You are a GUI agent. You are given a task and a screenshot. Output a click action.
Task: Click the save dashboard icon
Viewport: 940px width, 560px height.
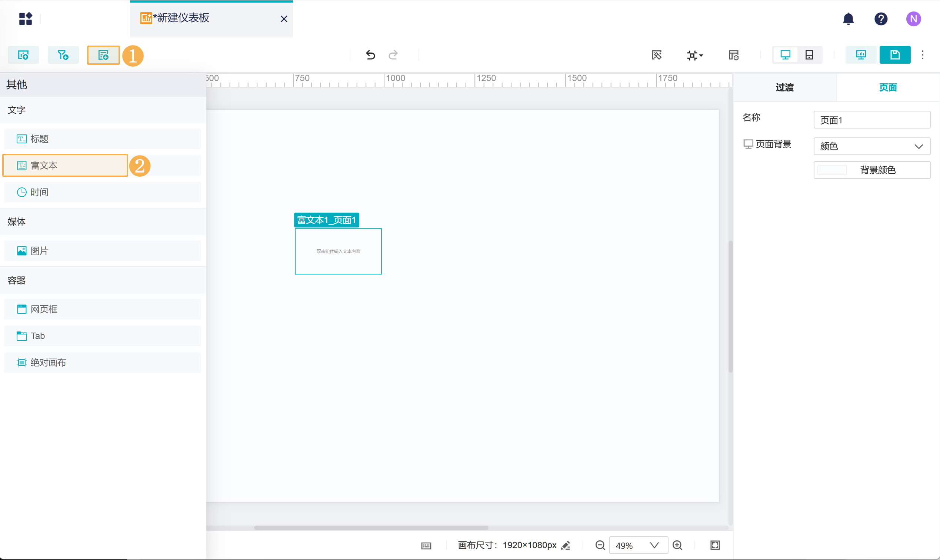[894, 55]
